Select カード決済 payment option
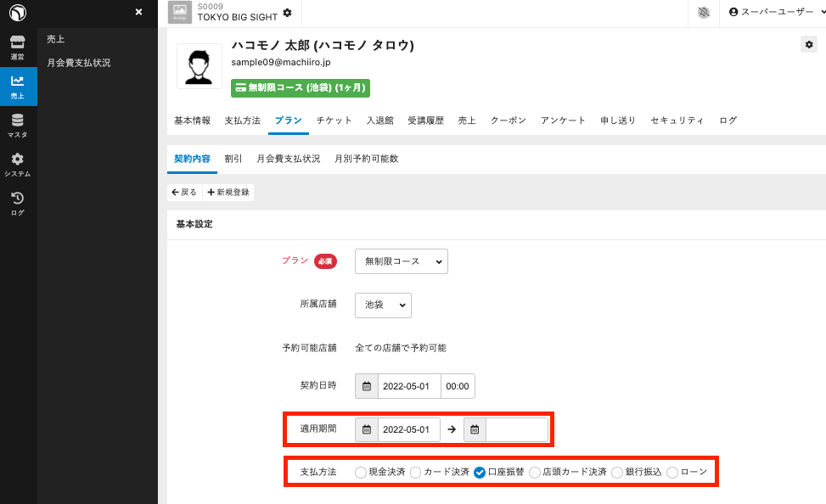This screenshot has height=504, width=826. tap(416, 472)
